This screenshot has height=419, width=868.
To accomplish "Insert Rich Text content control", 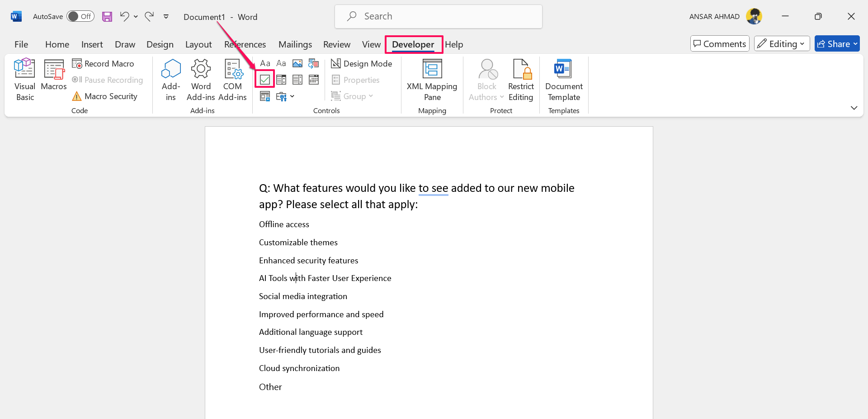I will click(265, 63).
